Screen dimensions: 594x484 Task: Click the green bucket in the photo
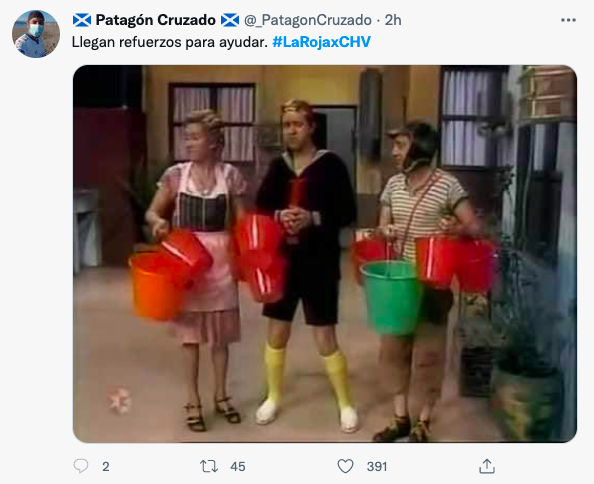coord(390,297)
